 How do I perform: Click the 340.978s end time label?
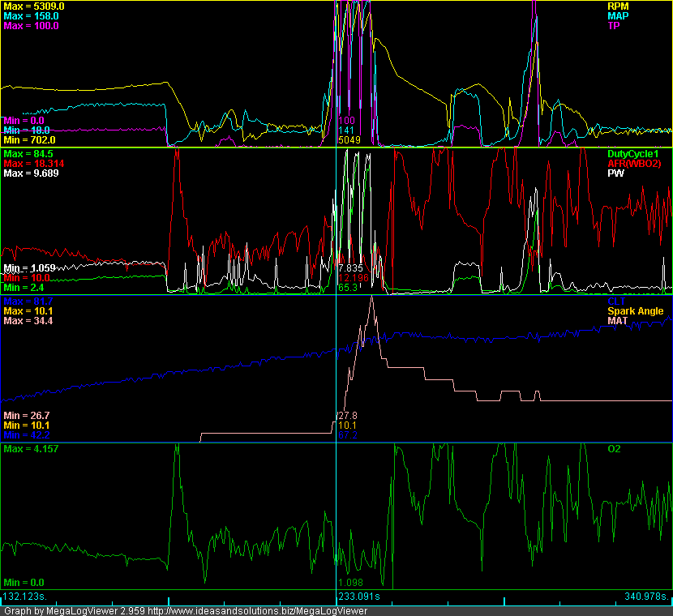click(647, 597)
